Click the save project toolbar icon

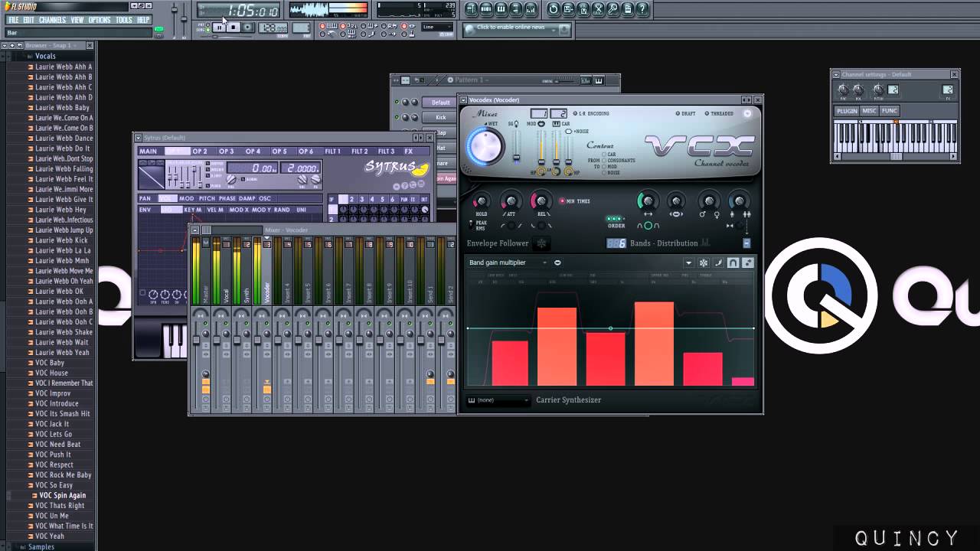click(568, 9)
